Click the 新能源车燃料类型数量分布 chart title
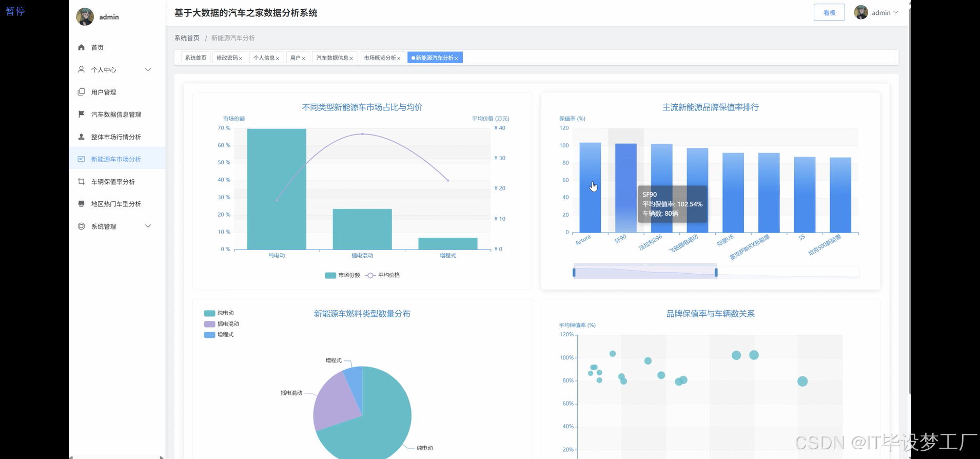Image resolution: width=980 pixels, height=459 pixels. coord(362,314)
